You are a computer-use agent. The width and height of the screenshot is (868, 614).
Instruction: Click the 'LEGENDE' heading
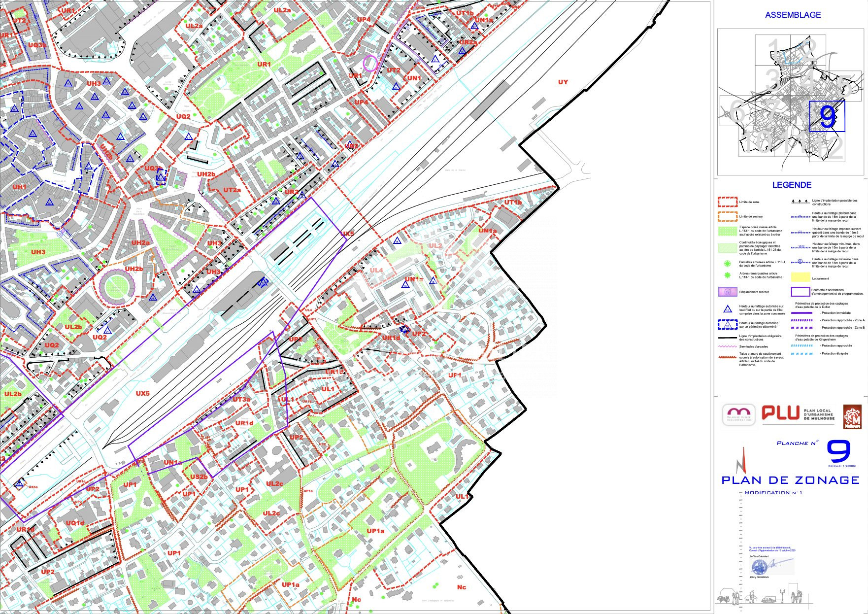pos(792,185)
